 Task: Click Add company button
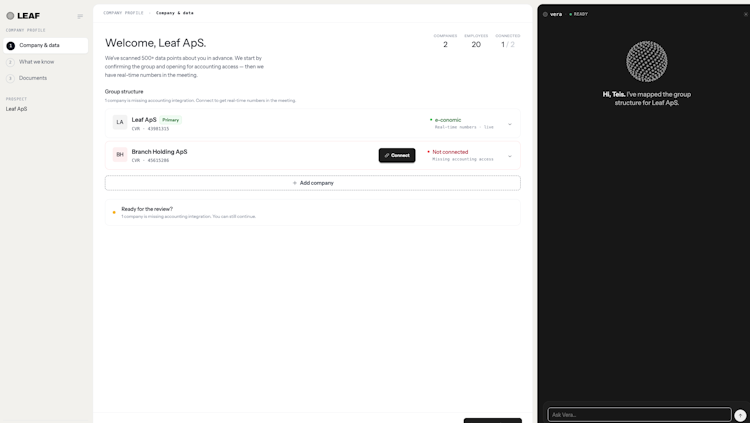click(313, 183)
